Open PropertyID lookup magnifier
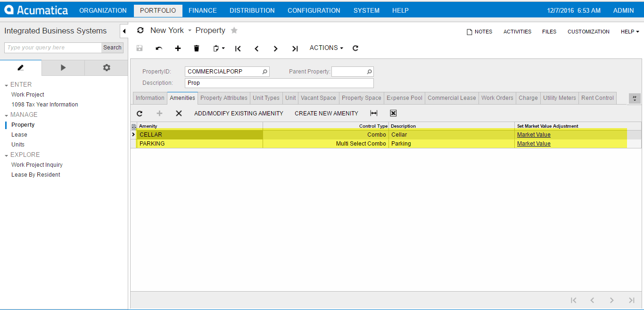 click(x=265, y=72)
